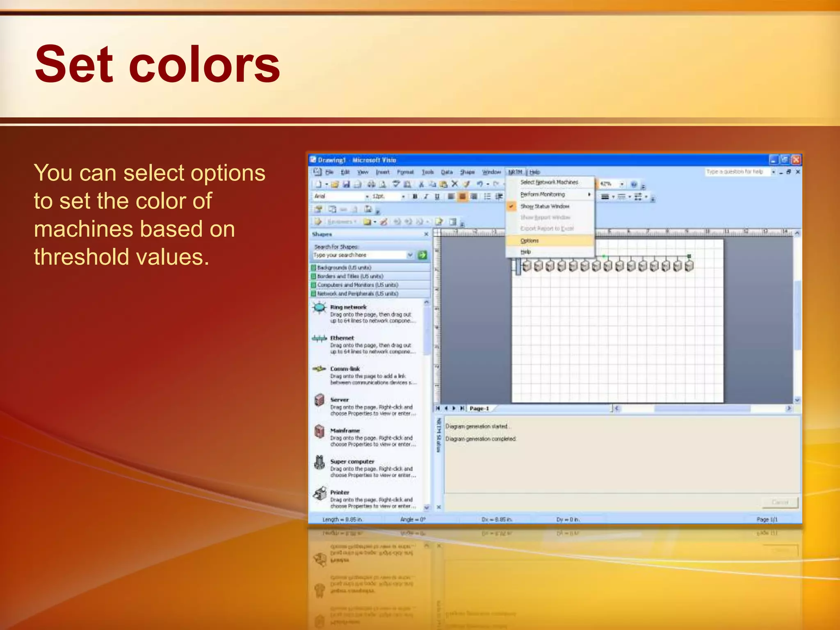Click the green search arrow in Shapes
The image size is (840, 630).
(x=422, y=255)
